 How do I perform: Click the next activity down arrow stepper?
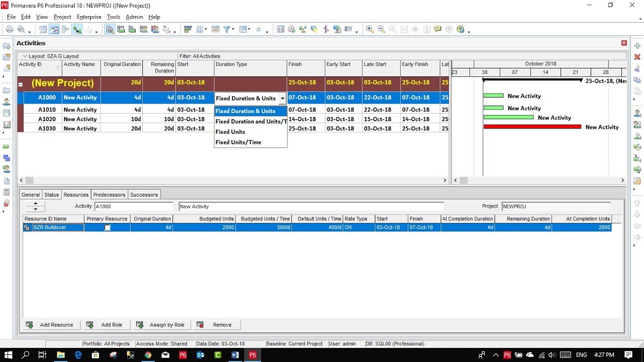[x=35, y=209]
